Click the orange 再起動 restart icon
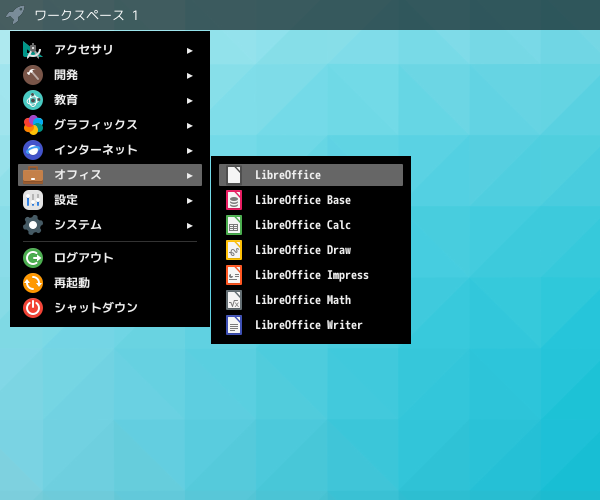 click(x=33, y=283)
